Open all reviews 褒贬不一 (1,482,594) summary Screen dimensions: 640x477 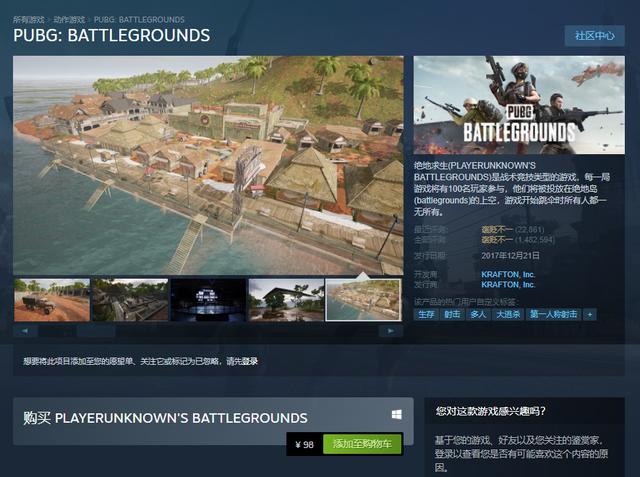[518, 240]
